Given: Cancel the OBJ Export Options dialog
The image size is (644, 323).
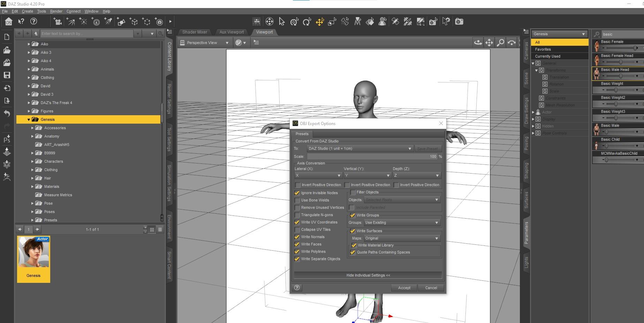Looking at the screenshot, I should [431, 288].
